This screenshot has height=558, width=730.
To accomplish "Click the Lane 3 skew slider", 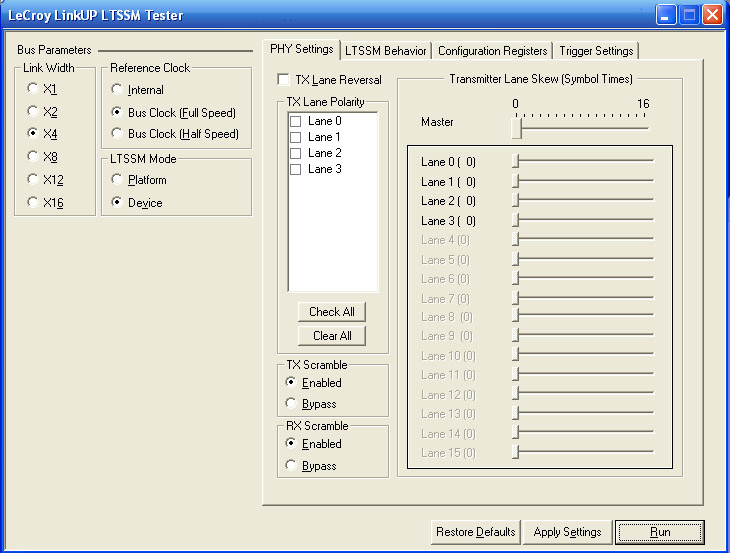I will pyautogui.click(x=583, y=220).
